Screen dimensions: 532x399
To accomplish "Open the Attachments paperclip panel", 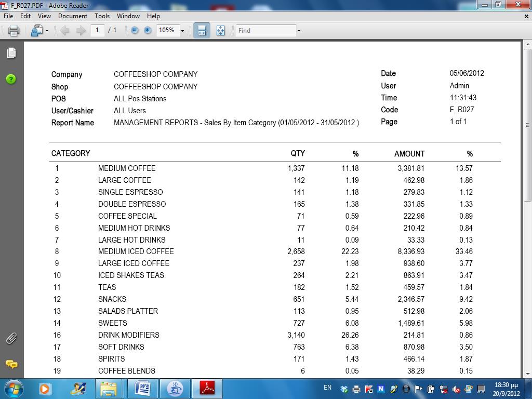I will 11,338.
